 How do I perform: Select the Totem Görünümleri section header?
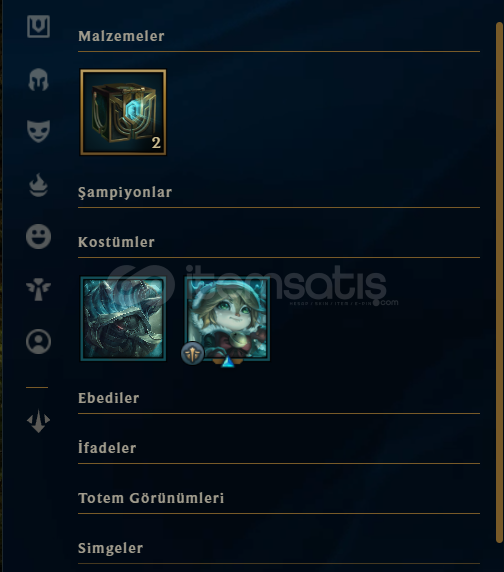point(151,498)
